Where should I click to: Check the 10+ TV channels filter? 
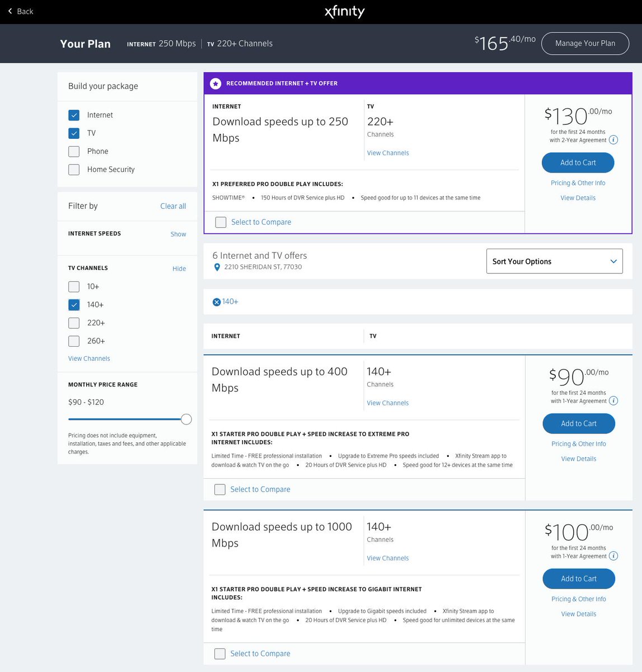(x=74, y=287)
